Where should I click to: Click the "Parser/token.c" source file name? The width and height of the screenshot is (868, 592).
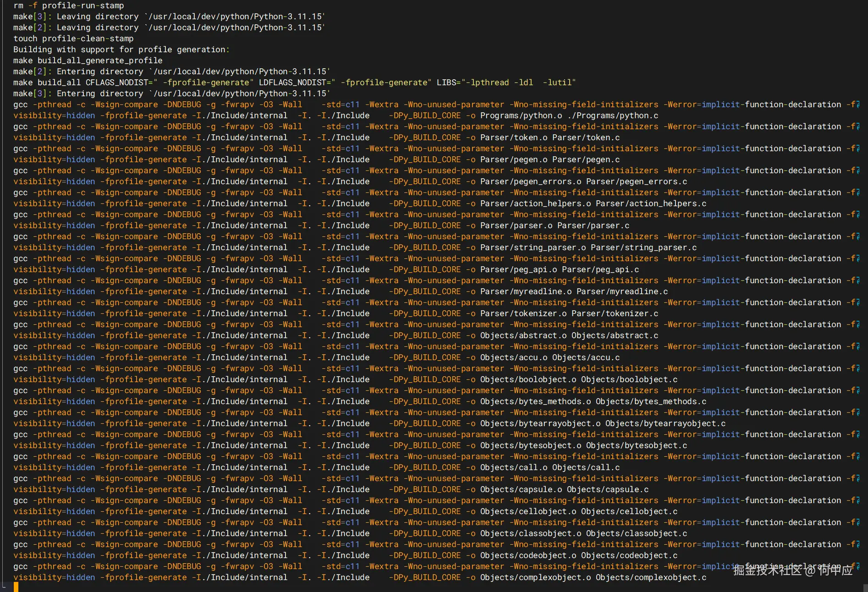(586, 137)
